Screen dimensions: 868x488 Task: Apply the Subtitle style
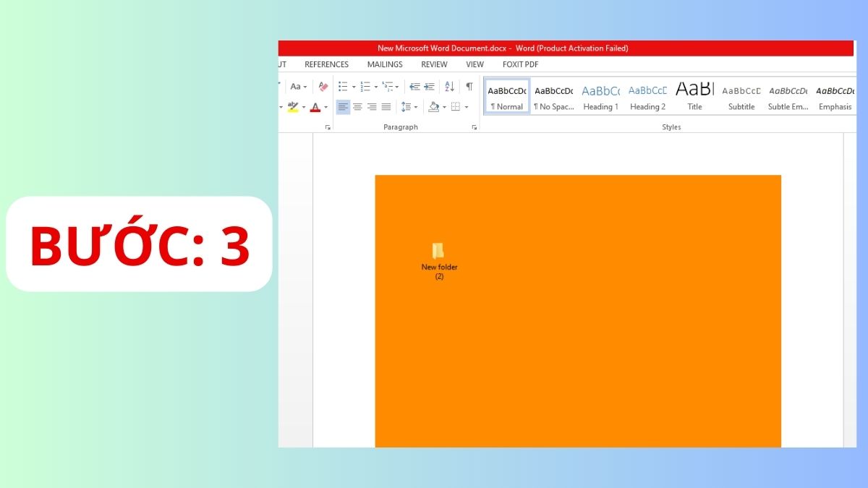point(741,96)
